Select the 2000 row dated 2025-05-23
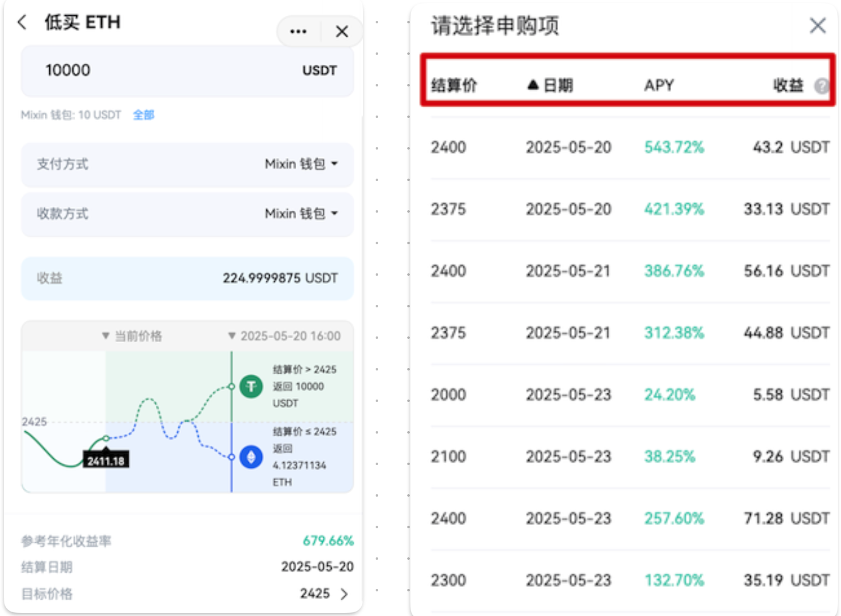 (x=630, y=395)
